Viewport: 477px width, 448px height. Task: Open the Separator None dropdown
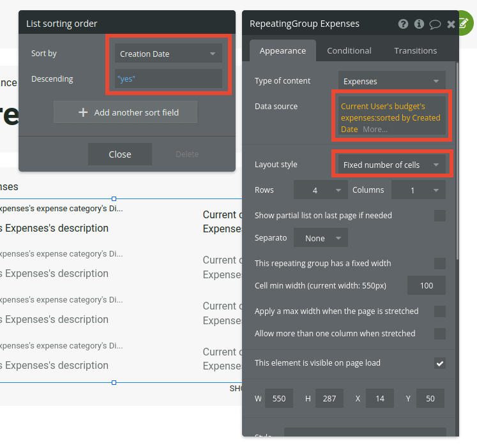click(x=321, y=237)
